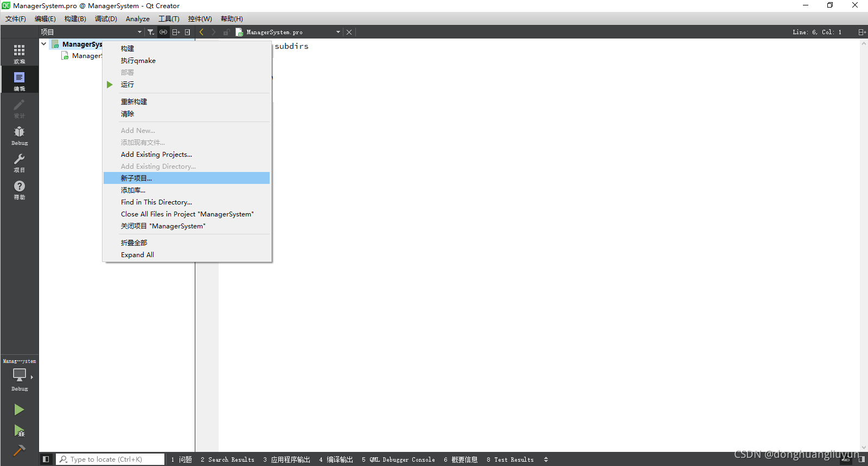Close the projects side pane
Viewport: 868px width, 466px height.
pyautogui.click(x=188, y=32)
